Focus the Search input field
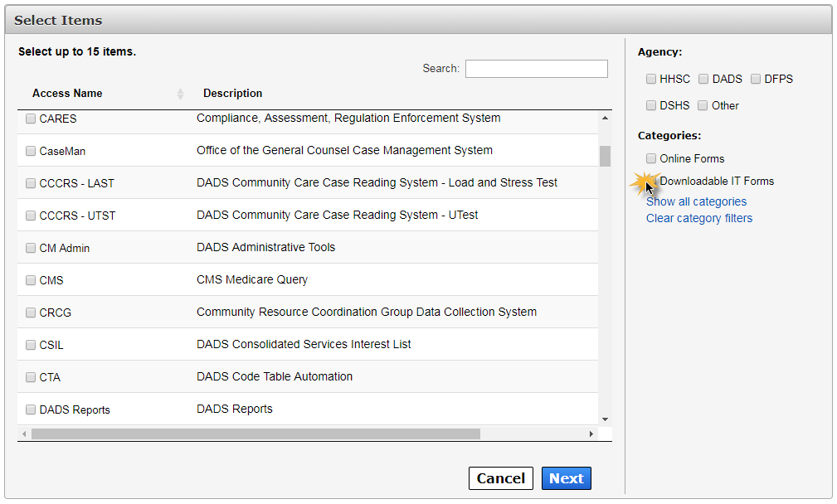The height and width of the screenshot is (504, 837). [x=537, y=69]
